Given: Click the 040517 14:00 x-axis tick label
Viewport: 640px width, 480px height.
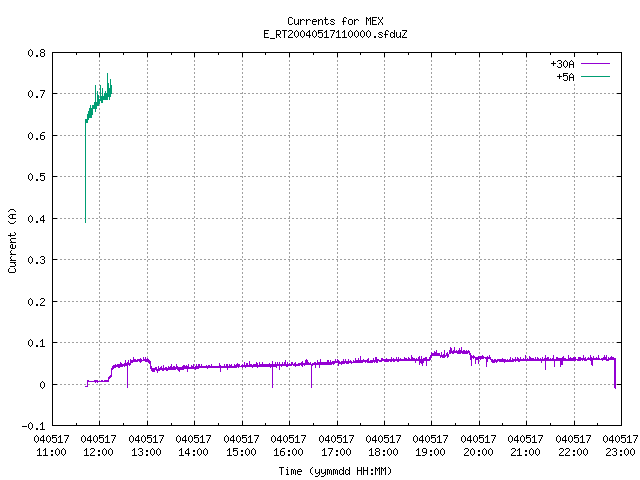Looking at the screenshot, I should click(x=193, y=445).
